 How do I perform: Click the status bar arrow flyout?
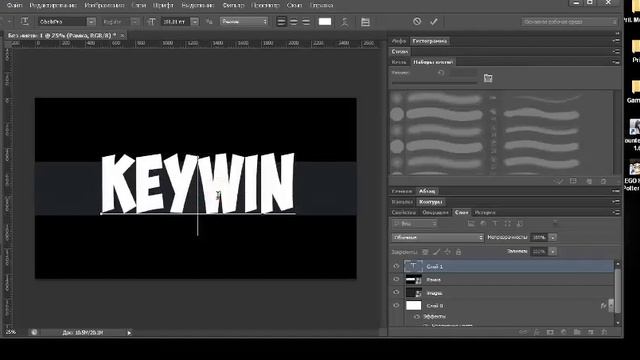point(129,333)
